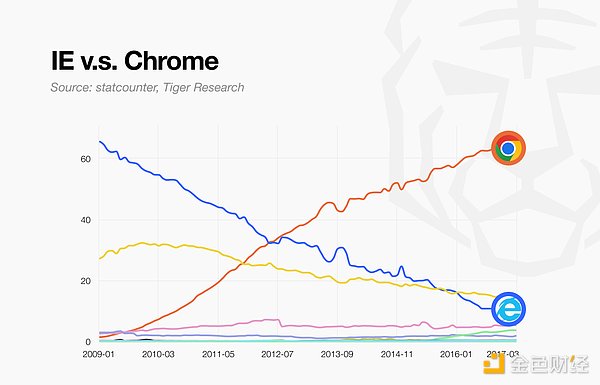Screen dimensions: 600x385
Task: Click the 40 y-axis label
Action: coord(86,220)
